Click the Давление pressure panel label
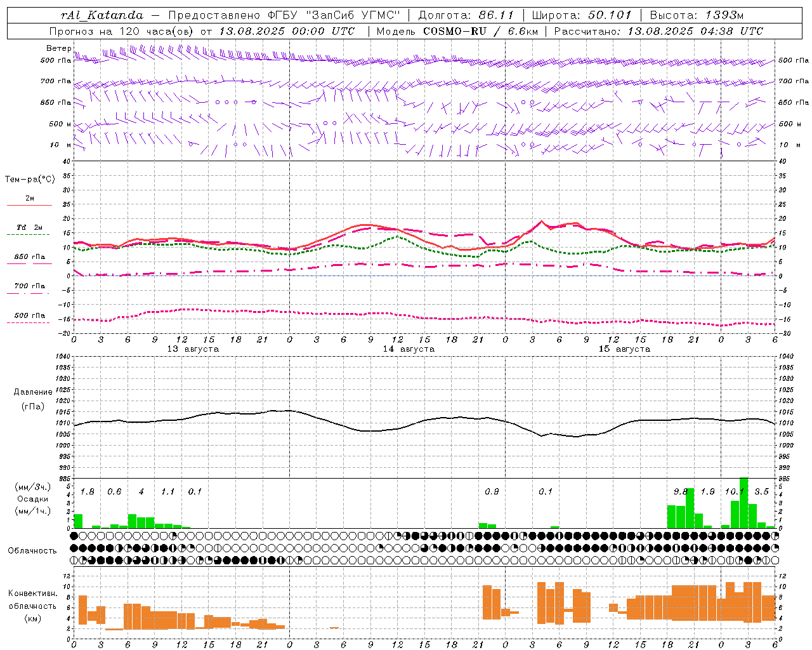 pyautogui.click(x=33, y=392)
